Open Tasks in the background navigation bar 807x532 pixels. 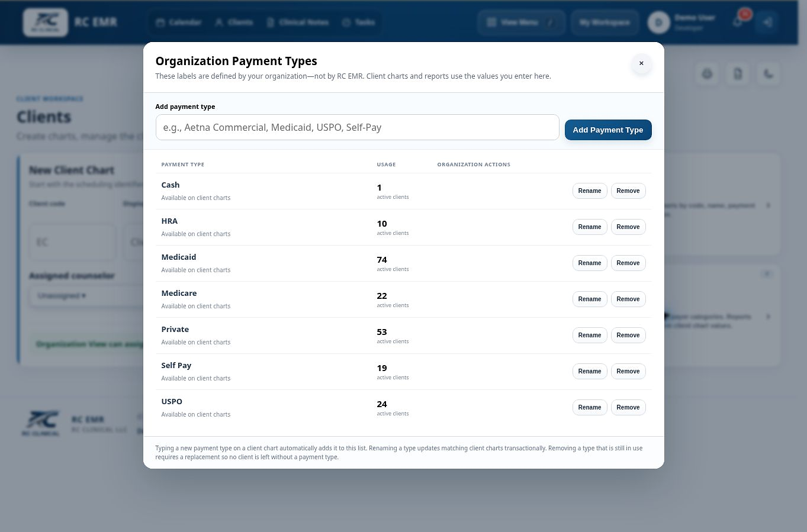point(358,22)
